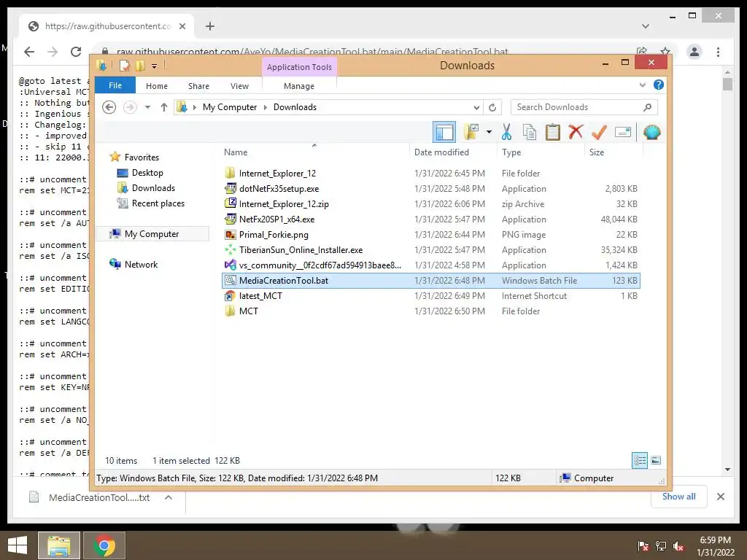Click the Copy toolbar icon
Screen dimensions: 747x560
(x=530, y=132)
